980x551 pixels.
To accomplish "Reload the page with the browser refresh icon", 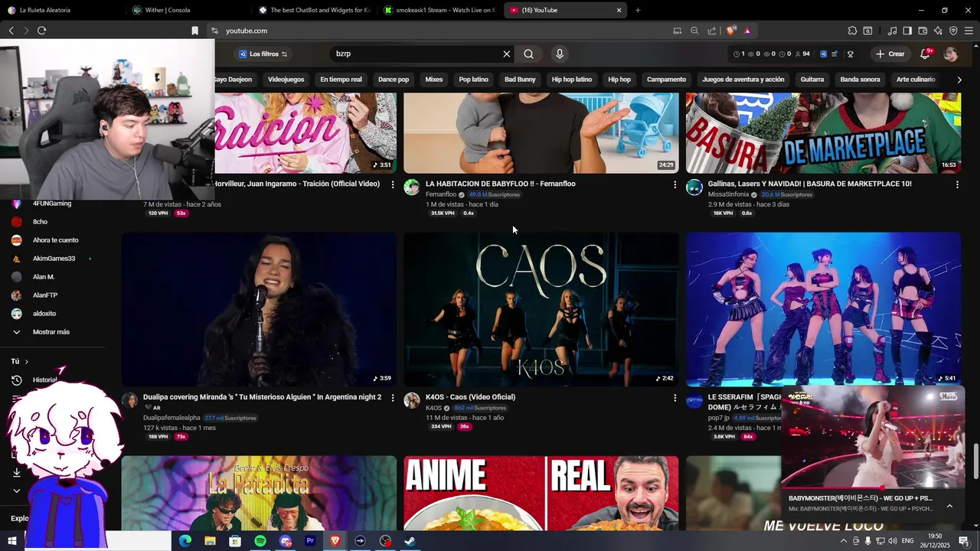I will [41, 31].
